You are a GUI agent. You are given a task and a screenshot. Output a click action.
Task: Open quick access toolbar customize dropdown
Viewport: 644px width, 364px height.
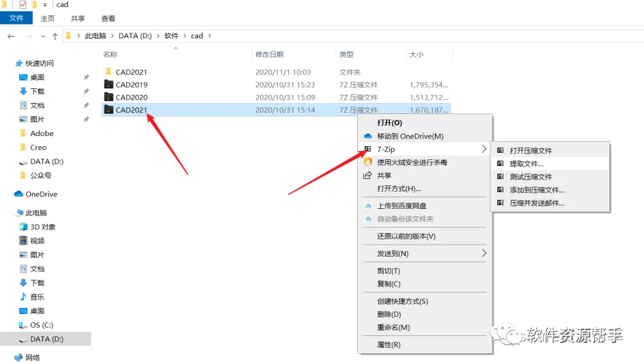coord(45,5)
